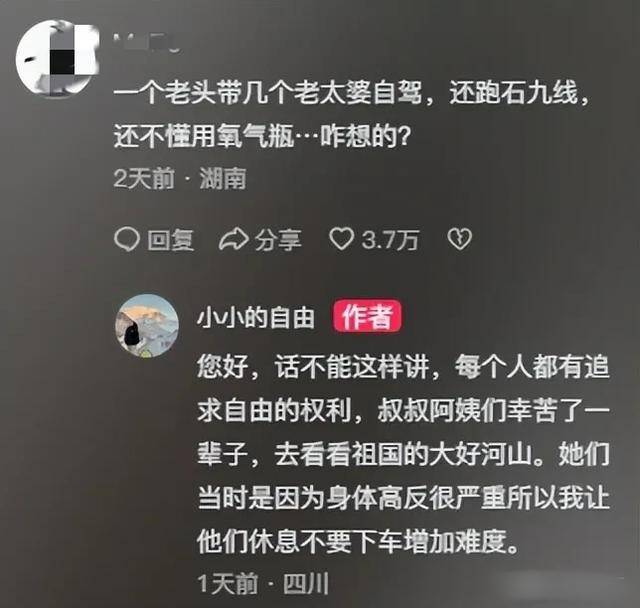Image resolution: width=640 pixels, height=608 pixels.
Task: Select the author's reply starting 您好
Action: click(403, 453)
